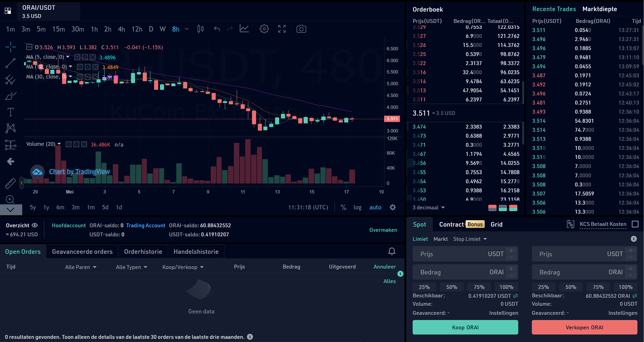The image size is (644, 342).
Task: Open the Alle Paren filter dropdown
Action: pos(80,267)
